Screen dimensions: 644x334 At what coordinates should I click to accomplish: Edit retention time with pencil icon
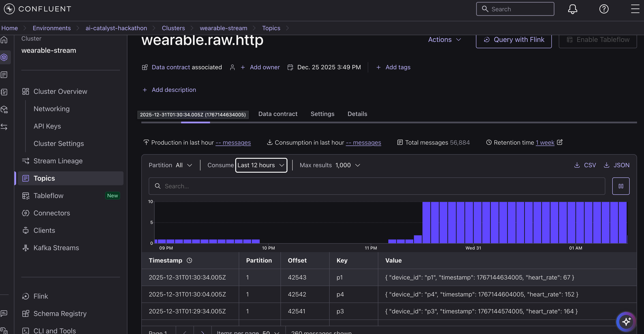pyautogui.click(x=560, y=142)
